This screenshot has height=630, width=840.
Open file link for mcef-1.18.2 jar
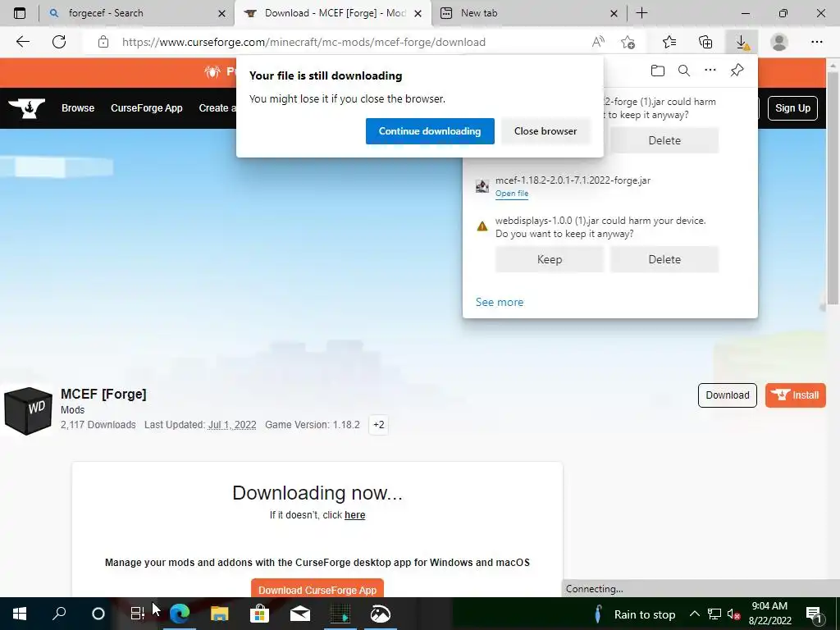point(512,194)
